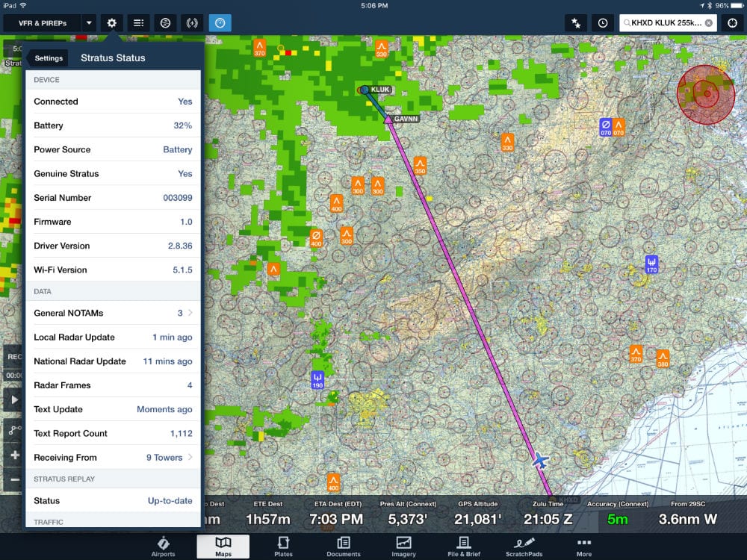
Task: Select the GAVNN waypoint label
Action: [x=406, y=119]
